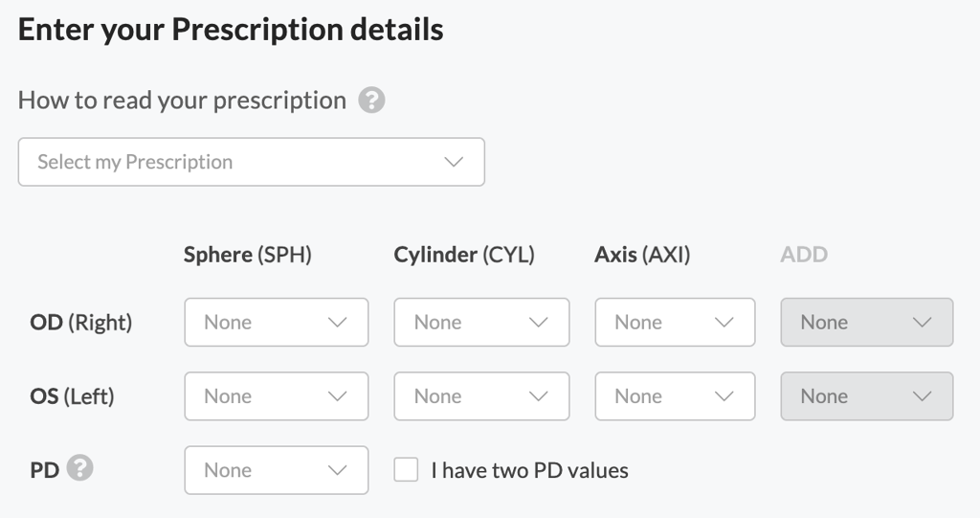Screen dimensions: 980x518
Task: Click the I have two PD values label text
Action: tap(529, 470)
